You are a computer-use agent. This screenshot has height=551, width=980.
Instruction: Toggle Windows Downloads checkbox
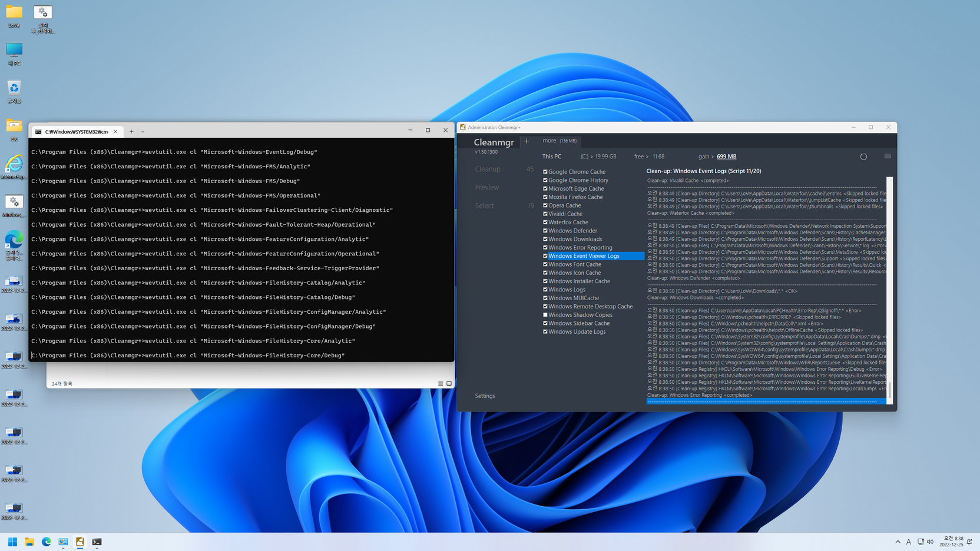click(545, 239)
